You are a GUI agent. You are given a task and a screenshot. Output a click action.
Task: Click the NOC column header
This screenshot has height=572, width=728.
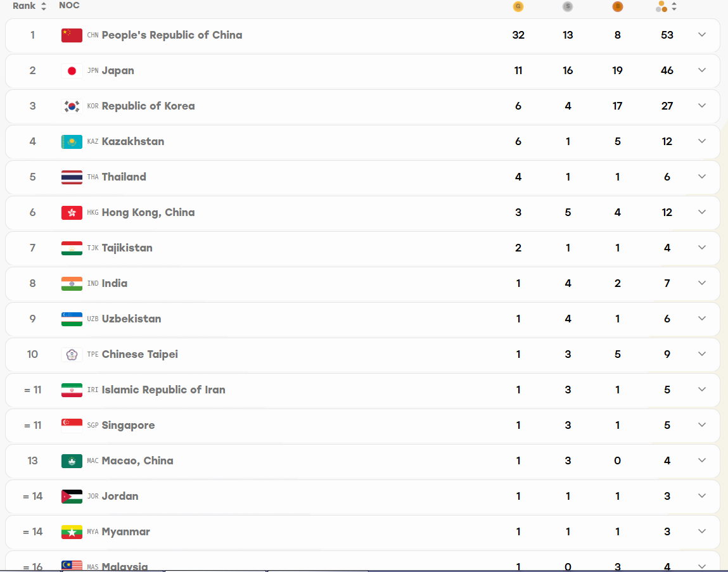point(69,6)
